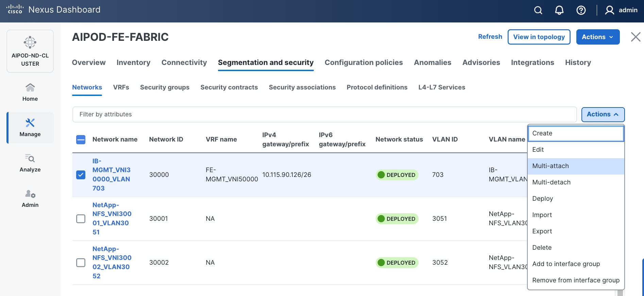Go to Home in the sidebar
Viewport: 644px width, 296px height.
pyautogui.click(x=30, y=92)
